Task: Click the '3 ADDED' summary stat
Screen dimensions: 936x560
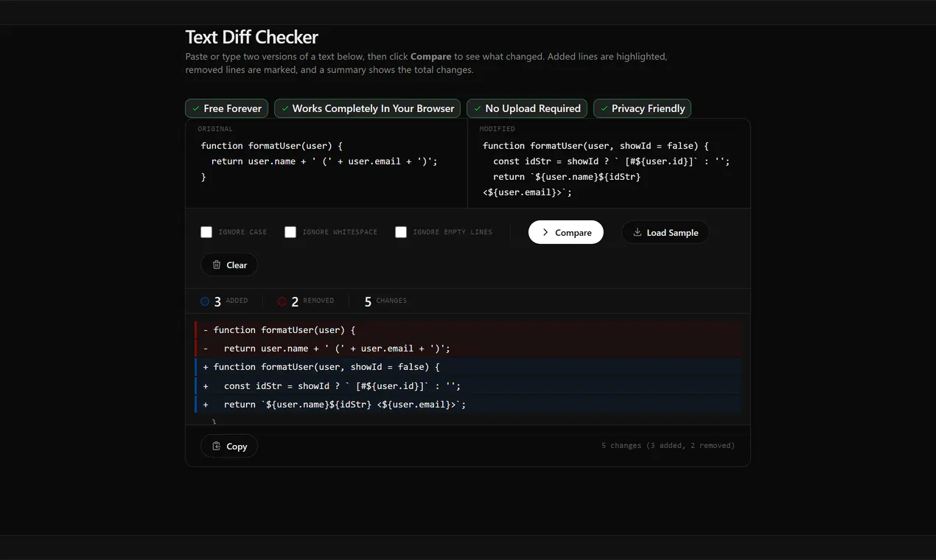Action: (224, 301)
